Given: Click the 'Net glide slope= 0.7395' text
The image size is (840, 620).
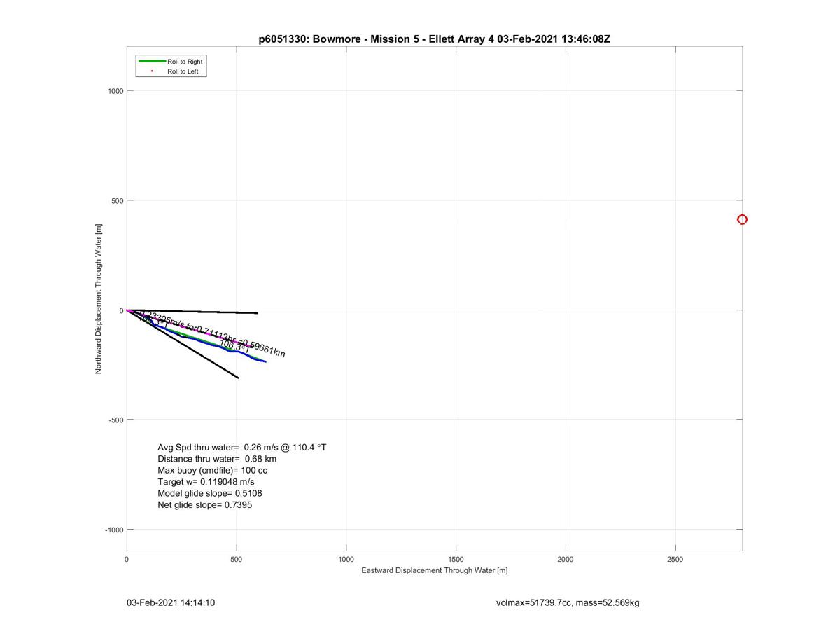Looking at the screenshot, I should tap(205, 504).
